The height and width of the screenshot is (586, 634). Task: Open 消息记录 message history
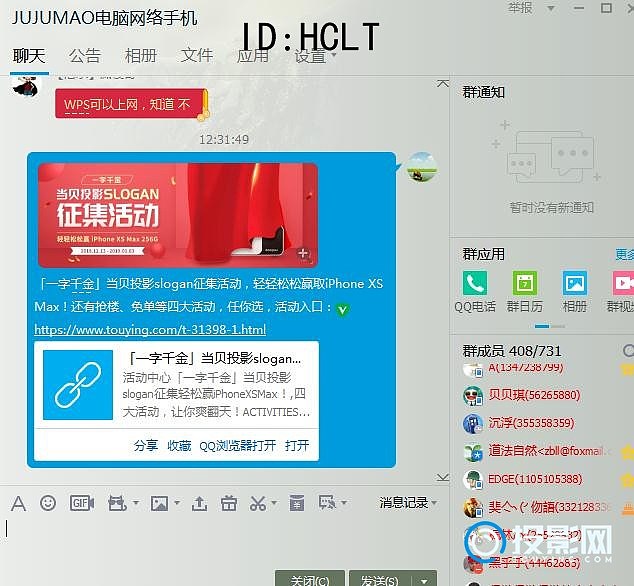(x=404, y=503)
